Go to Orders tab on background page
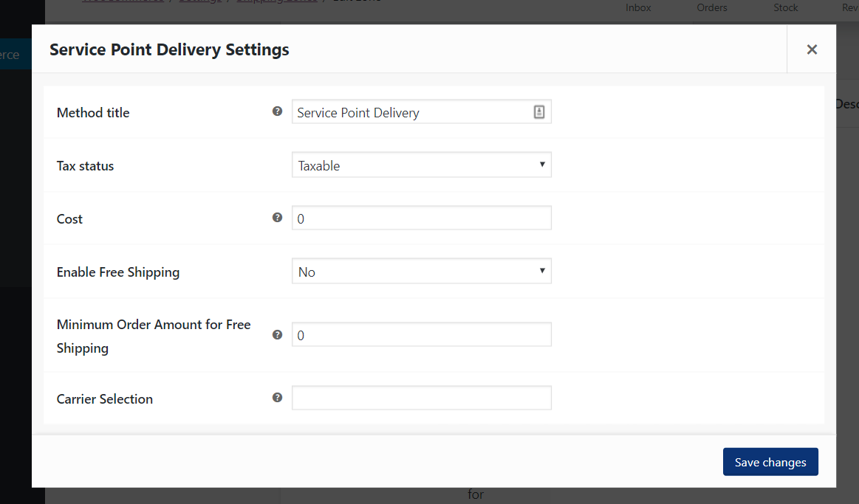The width and height of the screenshot is (859, 504). pyautogui.click(x=711, y=7)
